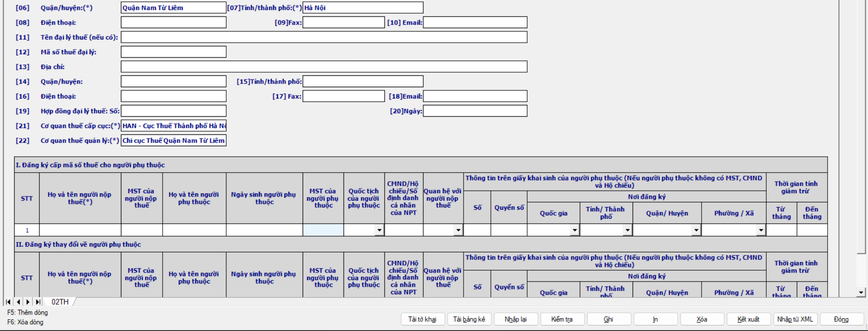Select MST của người phụ thuộc cell
Screen dimensions: 868x331
[x=323, y=230]
